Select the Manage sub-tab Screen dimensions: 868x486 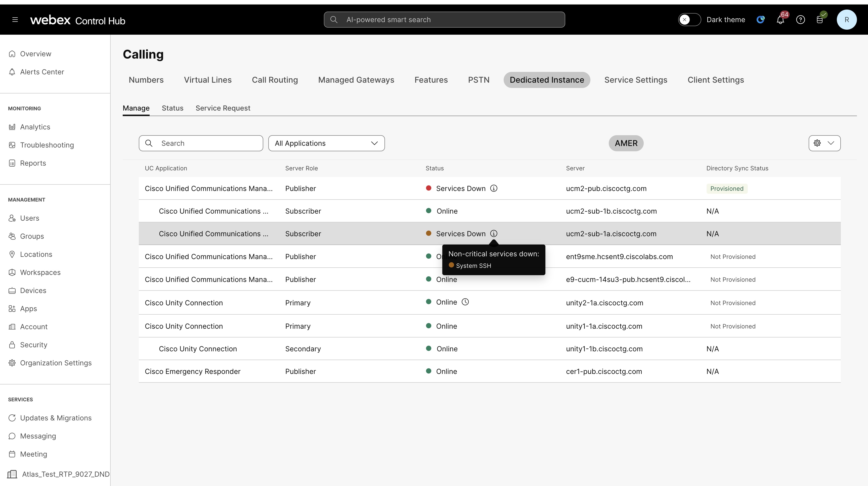[136, 108]
